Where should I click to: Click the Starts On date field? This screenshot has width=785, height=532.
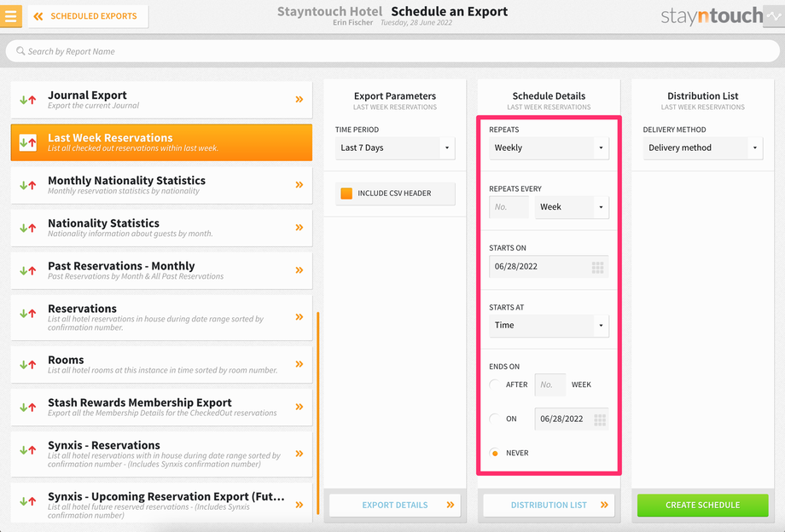549,267
